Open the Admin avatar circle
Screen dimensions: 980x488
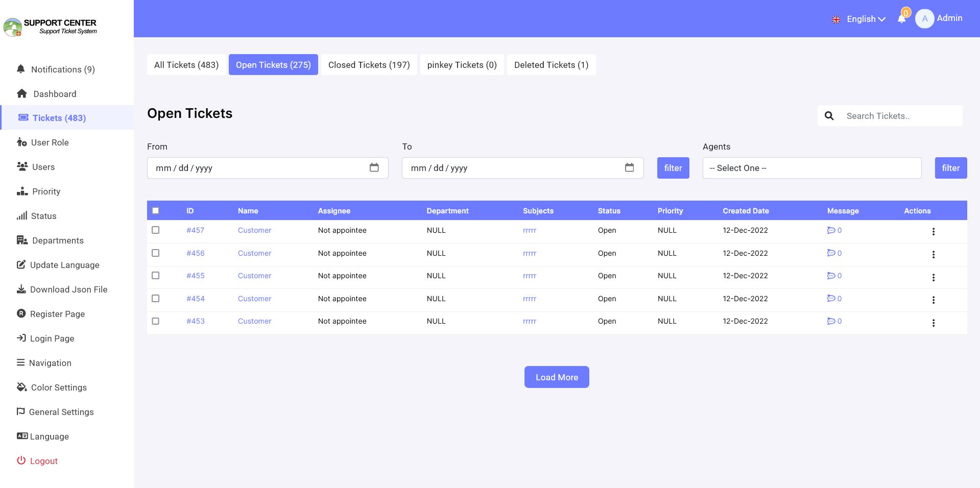924,19
